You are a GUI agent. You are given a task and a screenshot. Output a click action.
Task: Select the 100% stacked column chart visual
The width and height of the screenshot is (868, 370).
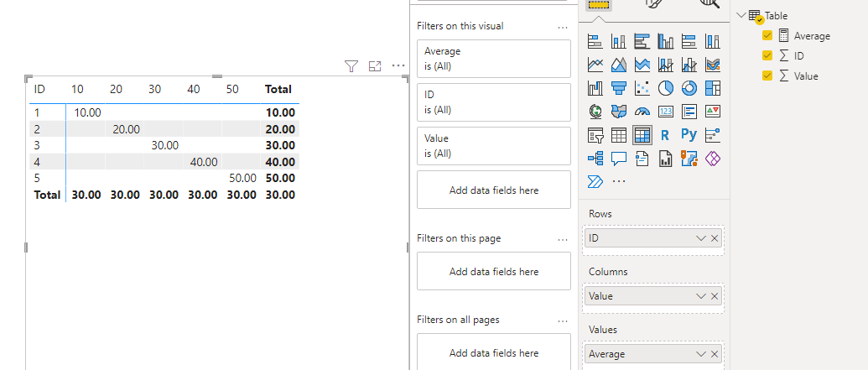[713, 41]
